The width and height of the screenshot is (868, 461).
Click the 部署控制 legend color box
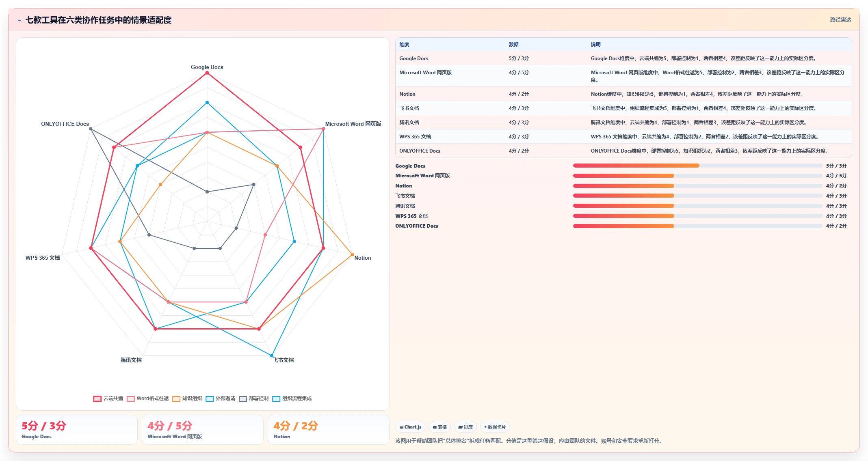243,399
